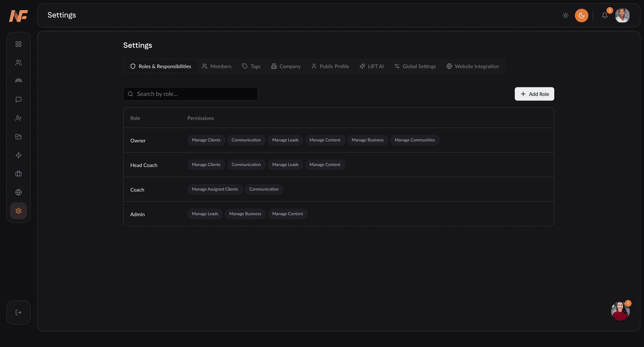Click the Add Role button
Screen dimensions: 644x347
(534, 94)
